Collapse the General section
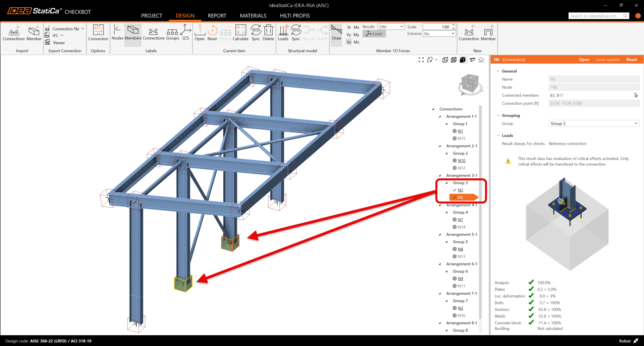Viewport: 644px width, 346px height. click(x=498, y=71)
